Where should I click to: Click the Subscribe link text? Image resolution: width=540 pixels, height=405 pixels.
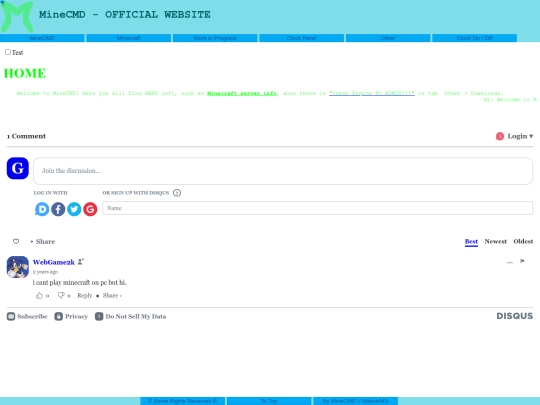click(x=32, y=316)
